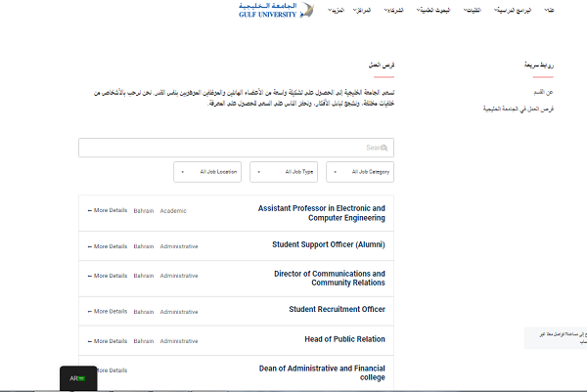The image size is (587, 392).
Task: Click the contact help popup at right edge
Action: click(556, 338)
